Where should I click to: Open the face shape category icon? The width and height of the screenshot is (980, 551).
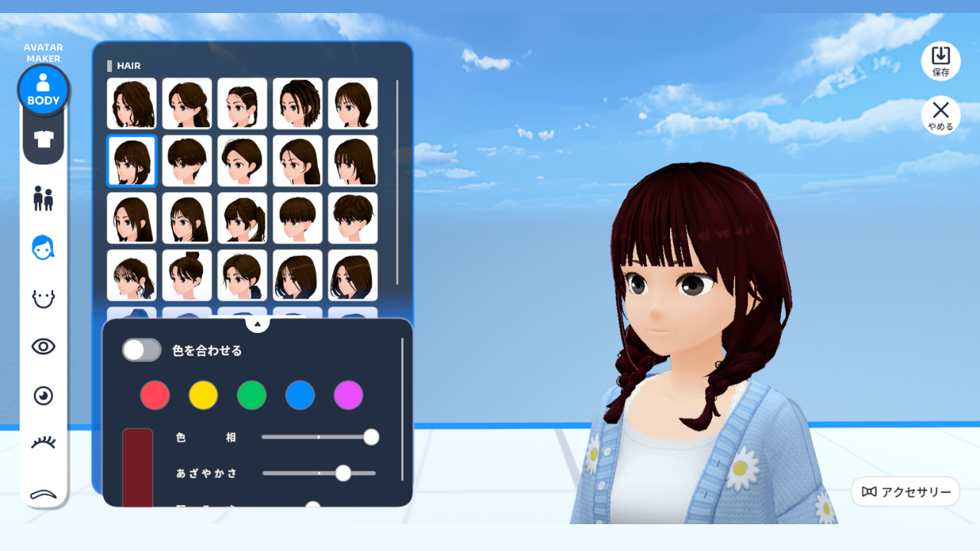click(44, 297)
